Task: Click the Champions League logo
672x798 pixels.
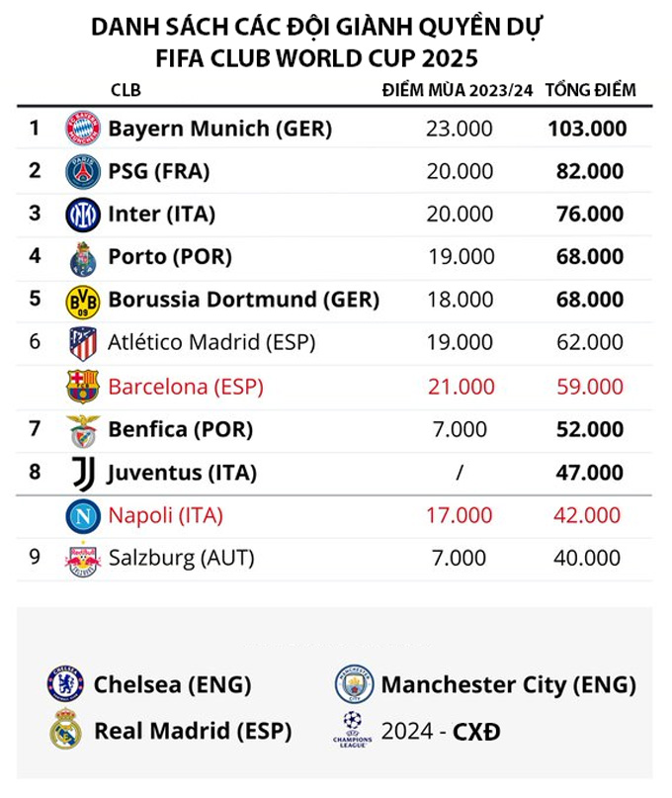Action: [353, 730]
